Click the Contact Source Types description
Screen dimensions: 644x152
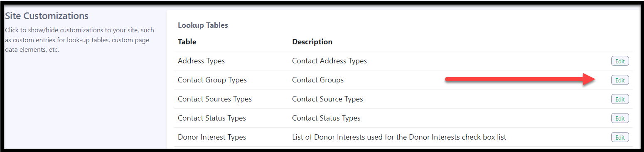coord(327,99)
